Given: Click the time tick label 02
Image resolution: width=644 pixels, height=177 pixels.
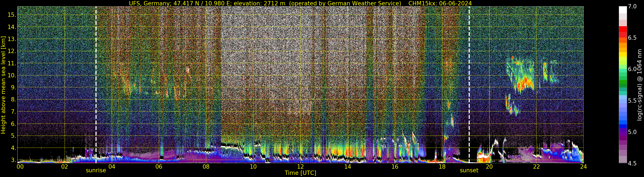Looking at the screenshot, I should (x=65, y=167).
